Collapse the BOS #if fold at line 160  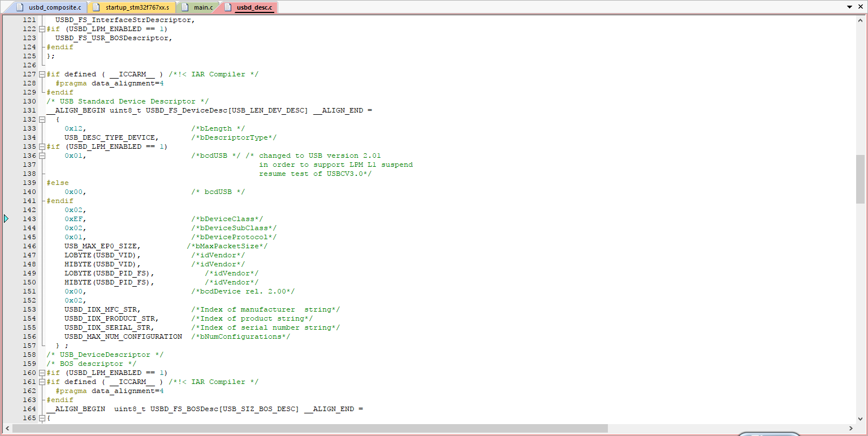pos(42,373)
